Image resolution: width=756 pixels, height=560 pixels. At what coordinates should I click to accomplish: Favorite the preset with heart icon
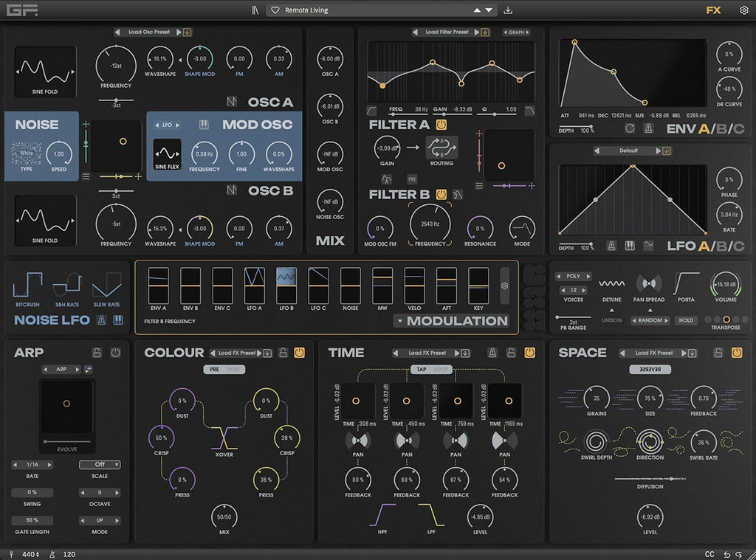tap(275, 10)
